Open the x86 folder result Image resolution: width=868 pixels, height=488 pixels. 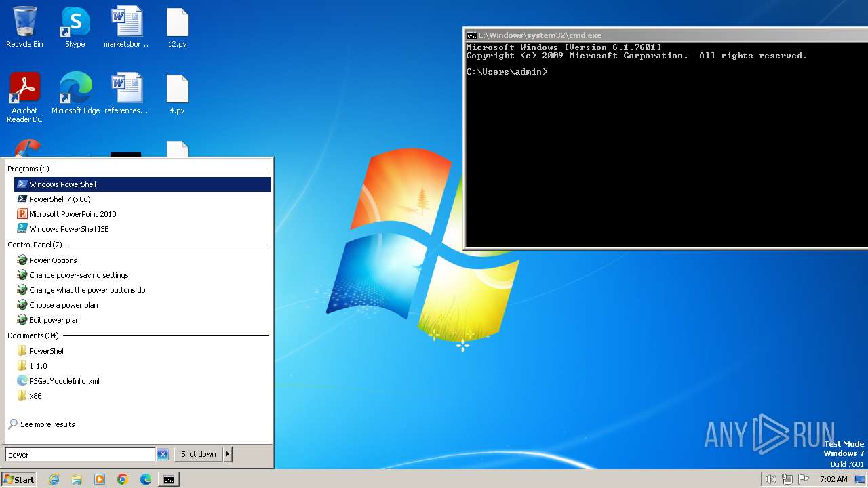pyautogui.click(x=142, y=396)
